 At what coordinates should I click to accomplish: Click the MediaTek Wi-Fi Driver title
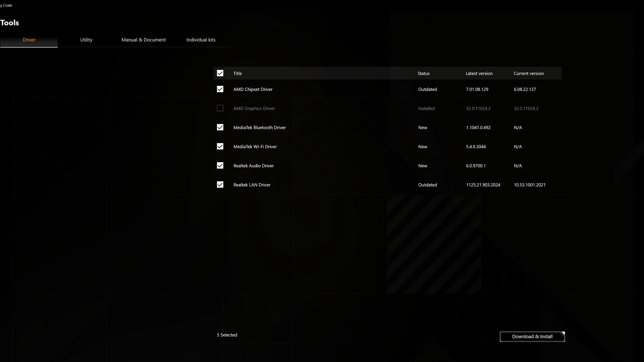click(x=255, y=147)
